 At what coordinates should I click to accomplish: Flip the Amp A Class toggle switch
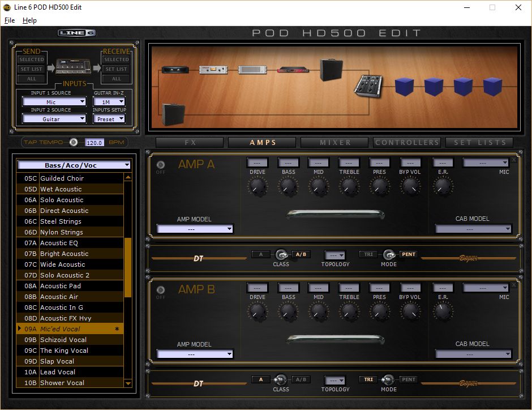[x=281, y=254]
